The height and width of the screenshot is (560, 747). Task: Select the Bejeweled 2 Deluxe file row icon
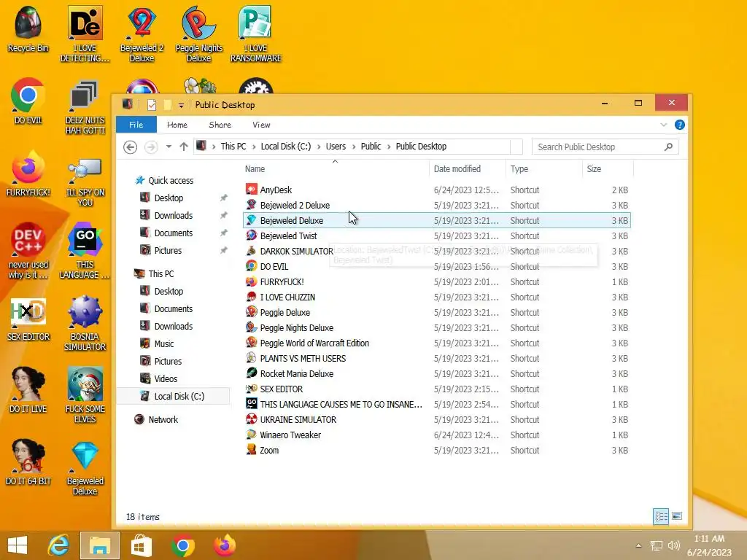coord(251,205)
